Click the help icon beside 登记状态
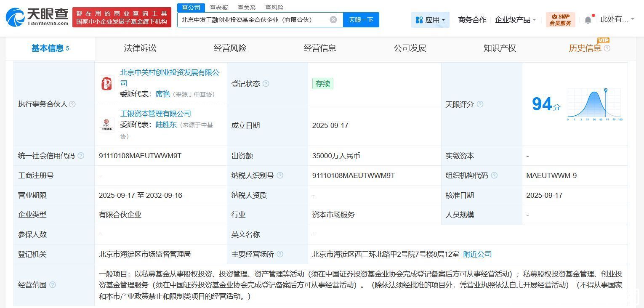This screenshot has height=308, width=644. (x=266, y=84)
